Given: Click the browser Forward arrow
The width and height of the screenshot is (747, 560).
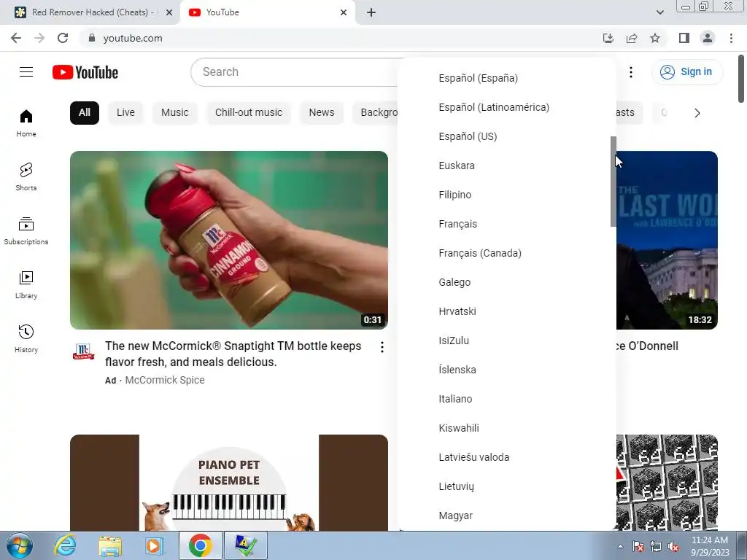Looking at the screenshot, I should coord(39,38).
